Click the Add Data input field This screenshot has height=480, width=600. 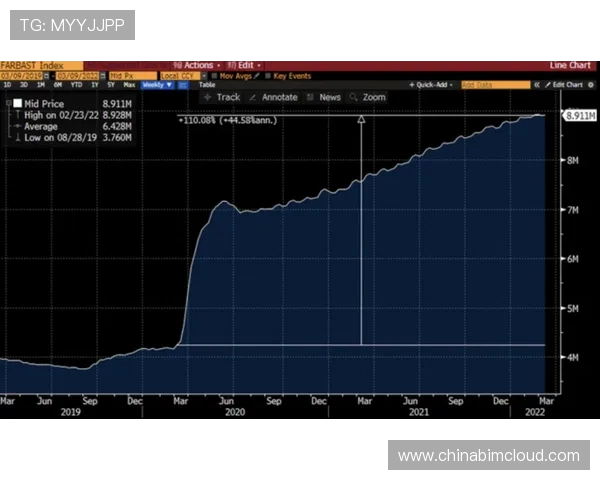pos(482,85)
